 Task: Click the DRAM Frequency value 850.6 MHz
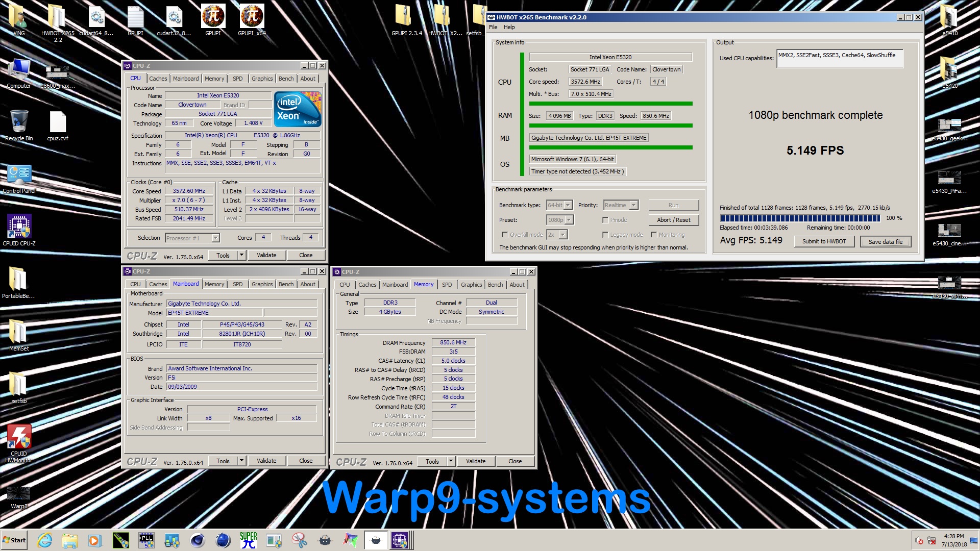[453, 343]
